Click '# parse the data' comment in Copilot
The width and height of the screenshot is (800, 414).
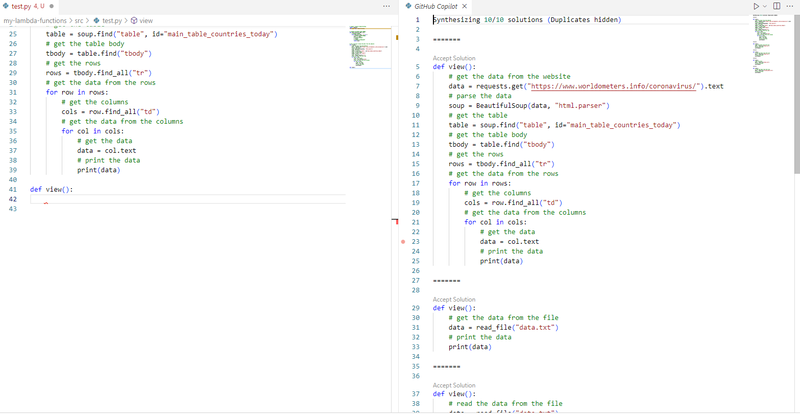480,96
